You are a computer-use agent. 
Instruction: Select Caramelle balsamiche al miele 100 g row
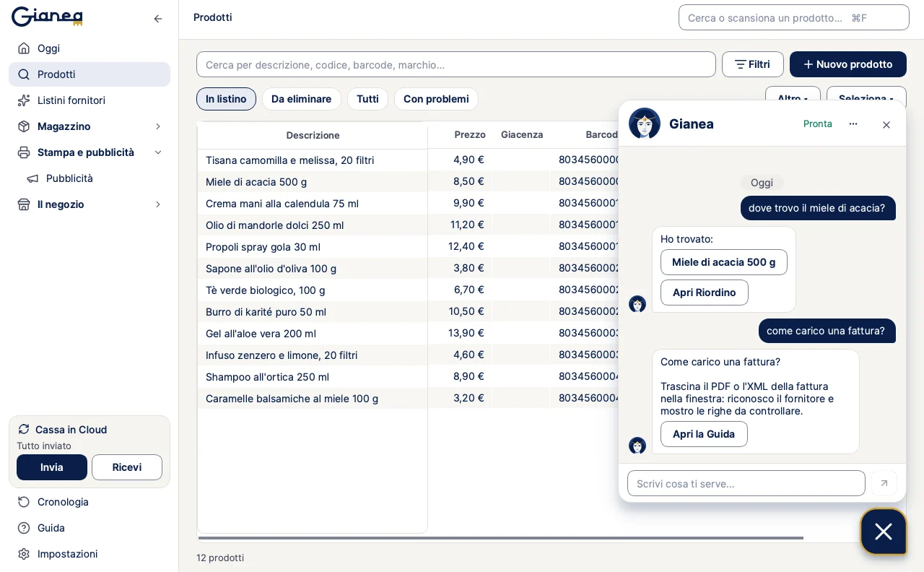point(313,399)
